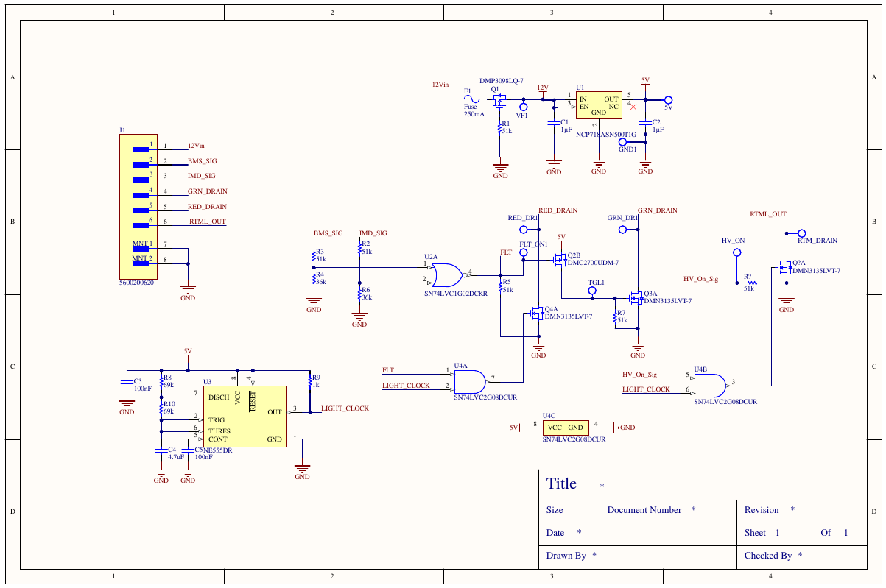The image size is (886, 588).
Task: Click the FLT_ON1 test point circle
Action: [524, 252]
